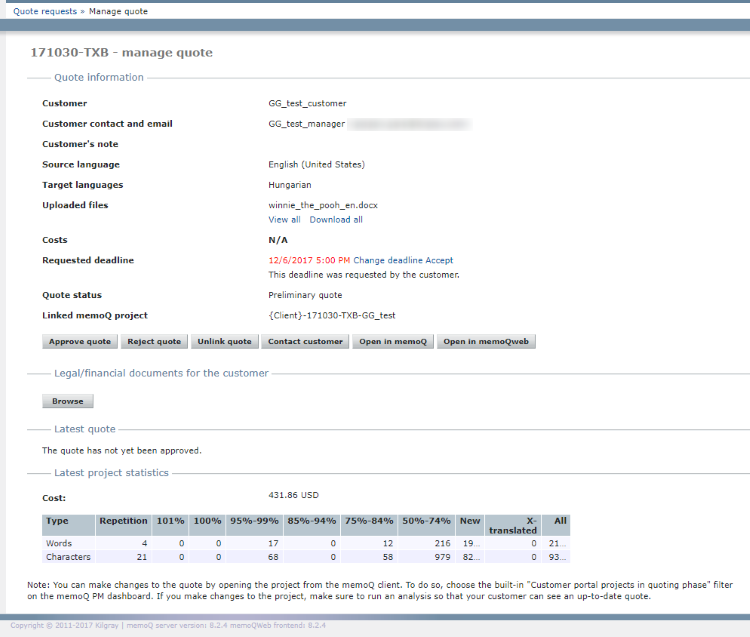Browse for a legal/financial document
Screen dimensions: 750x637
(68, 401)
